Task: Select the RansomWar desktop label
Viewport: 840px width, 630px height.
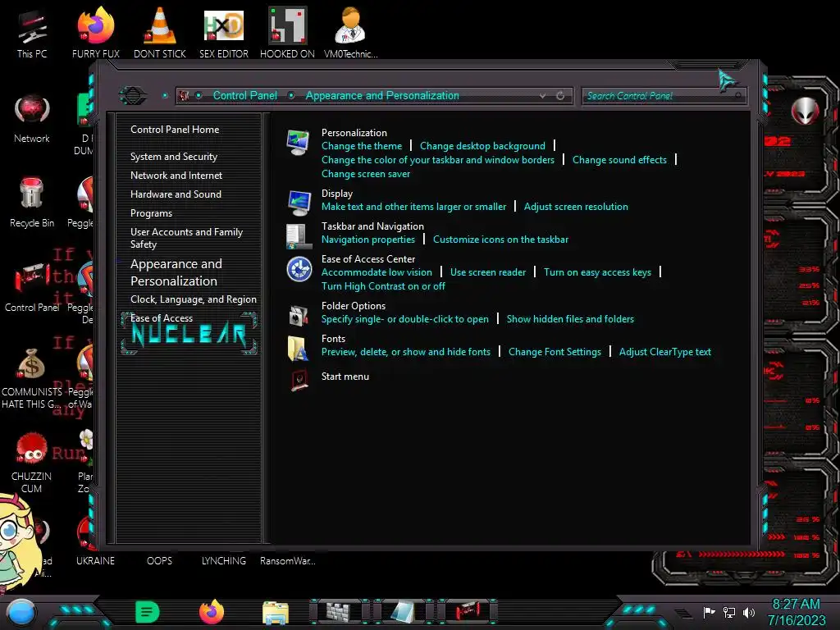Action: 288,560
